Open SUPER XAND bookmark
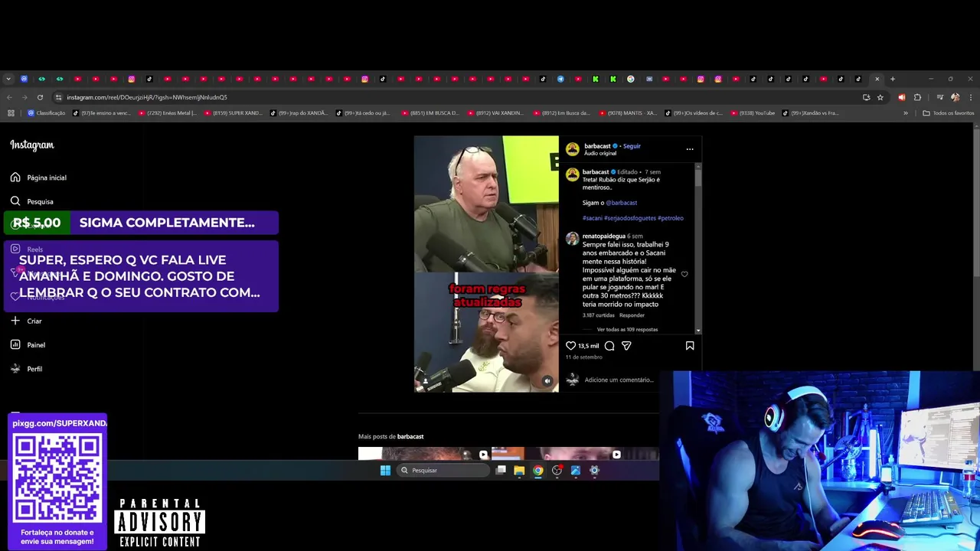Screen dimensions: 980x551 (x=234, y=113)
